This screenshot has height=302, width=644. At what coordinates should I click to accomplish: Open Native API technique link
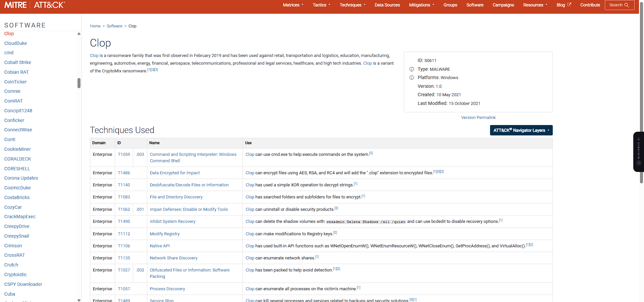[x=160, y=246]
